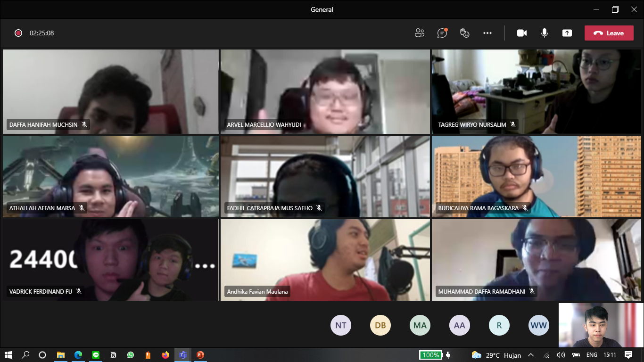Select the NT participant avatar
This screenshot has width=644, height=362.
pos(341,325)
